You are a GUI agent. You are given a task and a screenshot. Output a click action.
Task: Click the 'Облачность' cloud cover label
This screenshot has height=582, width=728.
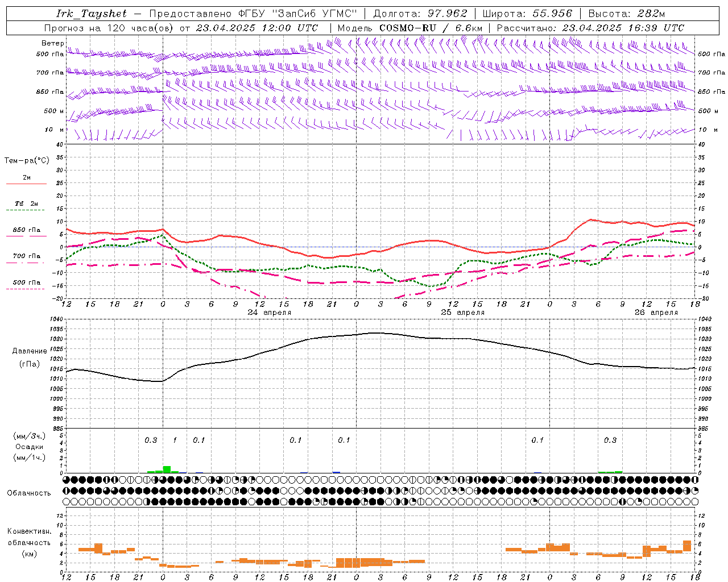pos(29,493)
